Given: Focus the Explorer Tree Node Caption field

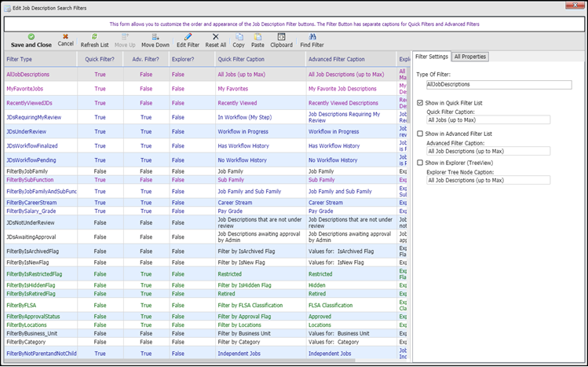Looking at the screenshot, I should point(488,180).
